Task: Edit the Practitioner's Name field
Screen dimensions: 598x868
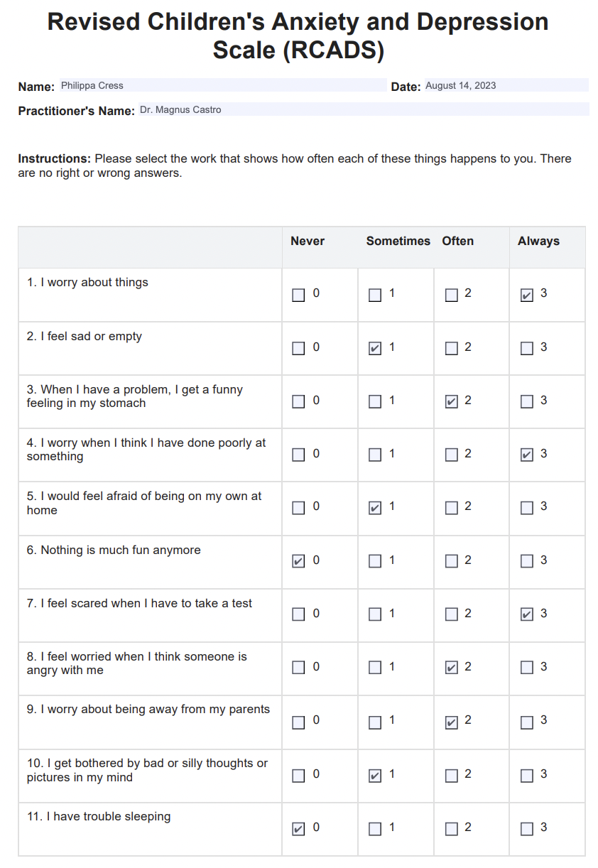Action: (x=362, y=110)
